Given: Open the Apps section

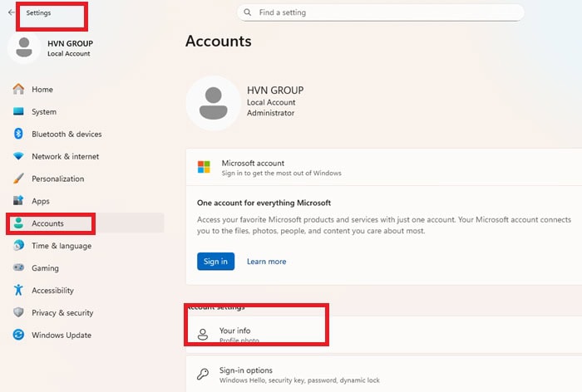Looking at the screenshot, I should pyautogui.click(x=41, y=201).
